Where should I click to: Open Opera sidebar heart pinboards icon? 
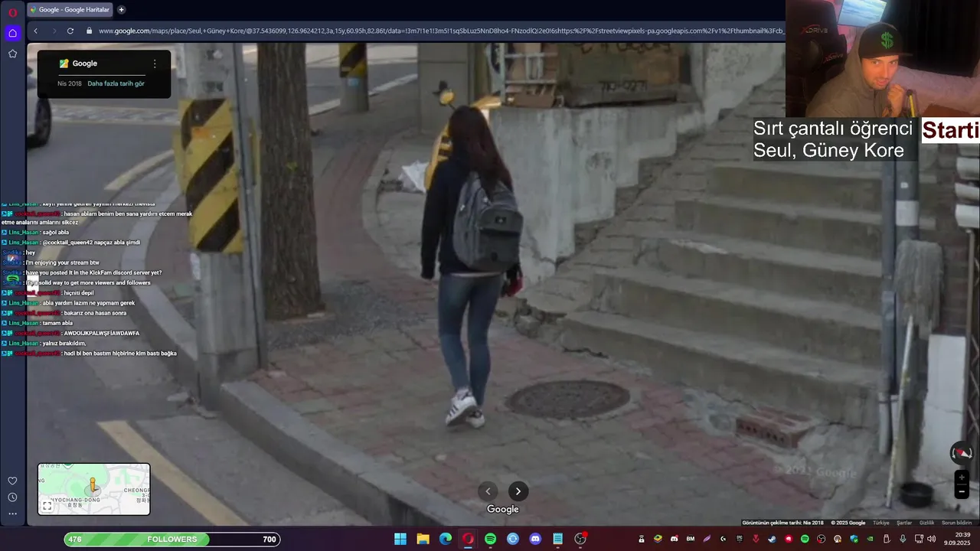pyautogui.click(x=12, y=481)
